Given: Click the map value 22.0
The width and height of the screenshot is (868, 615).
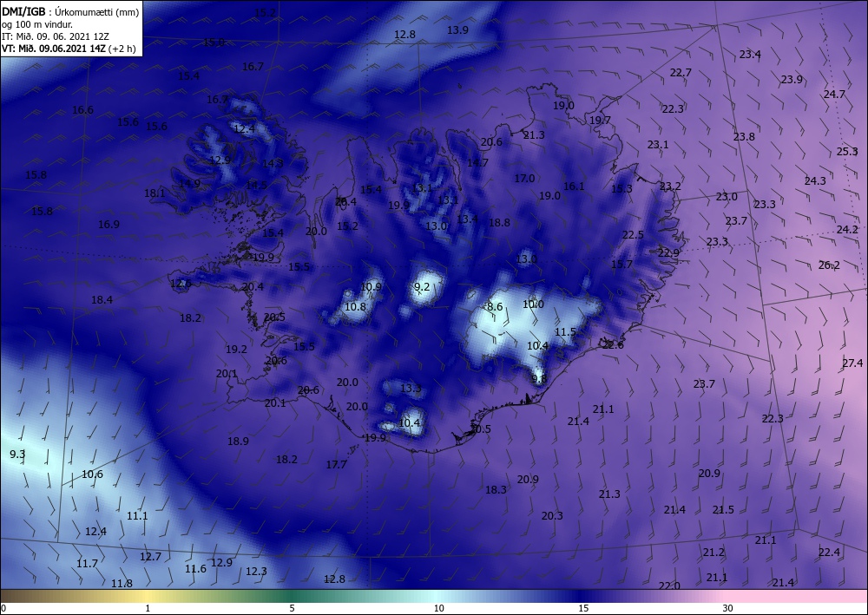Looking at the screenshot, I should click(669, 586).
